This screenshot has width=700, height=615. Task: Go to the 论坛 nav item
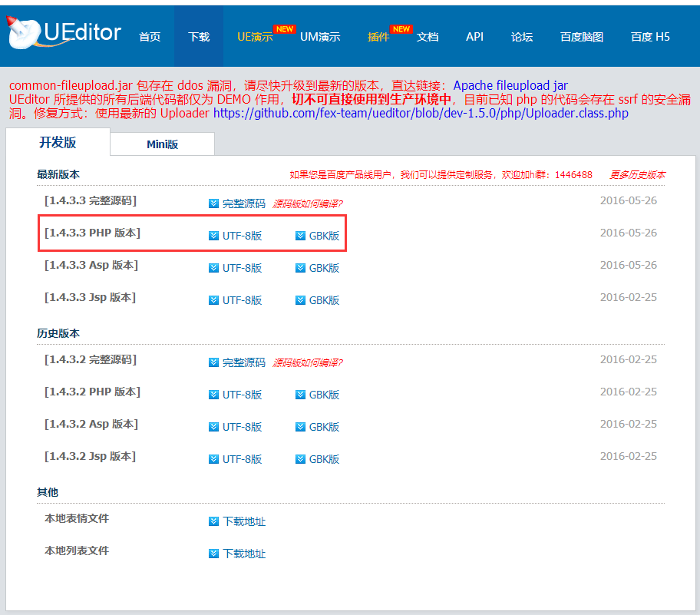coord(522,37)
